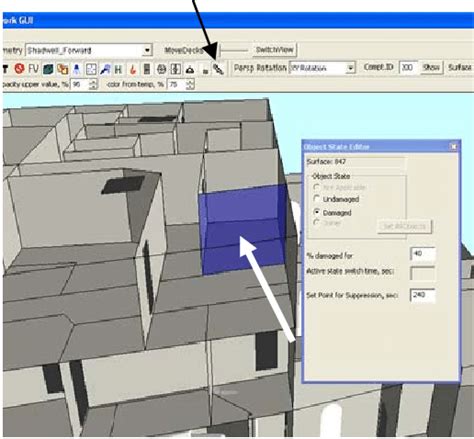Click the highlighted blue surface in the model

[x=244, y=229]
